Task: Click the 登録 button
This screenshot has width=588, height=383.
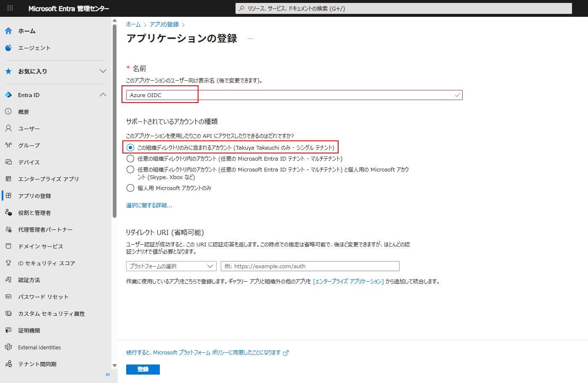Action: [x=143, y=369]
